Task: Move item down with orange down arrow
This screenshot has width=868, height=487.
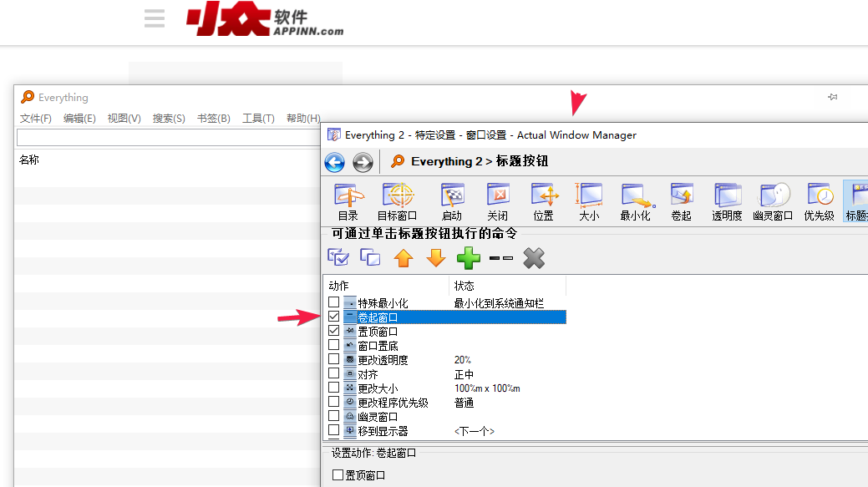Action: pyautogui.click(x=435, y=258)
